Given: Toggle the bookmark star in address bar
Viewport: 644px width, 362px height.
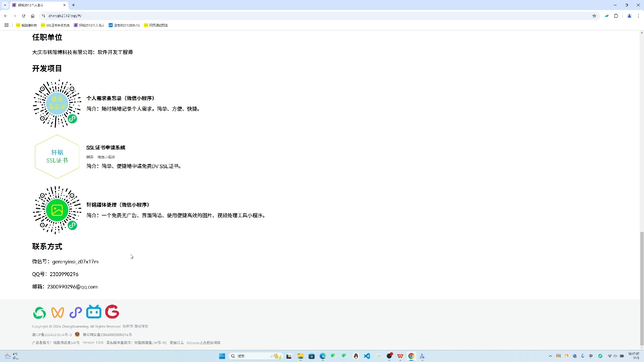Looking at the screenshot, I should pos(594,16).
